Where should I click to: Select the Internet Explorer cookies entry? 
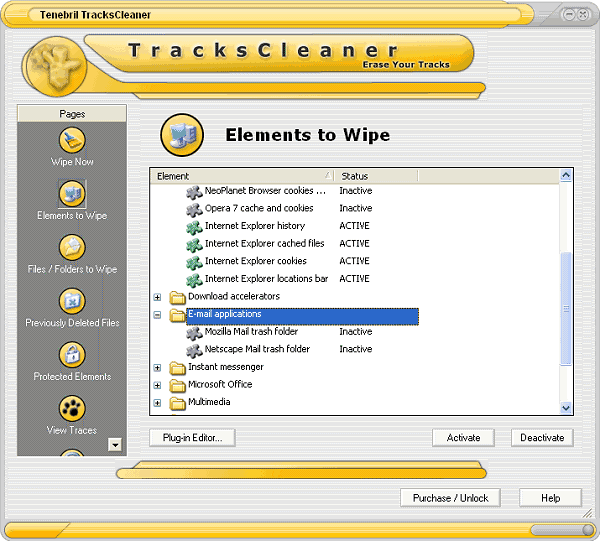255,261
